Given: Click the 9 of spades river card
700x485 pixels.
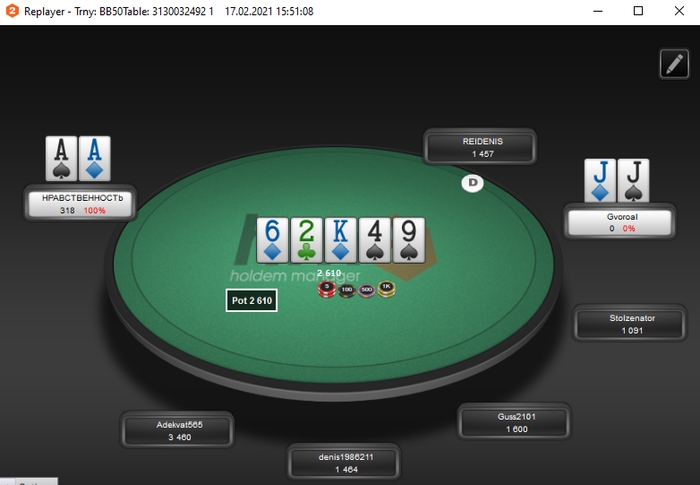Looking at the screenshot, I should pyautogui.click(x=409, y=240).
